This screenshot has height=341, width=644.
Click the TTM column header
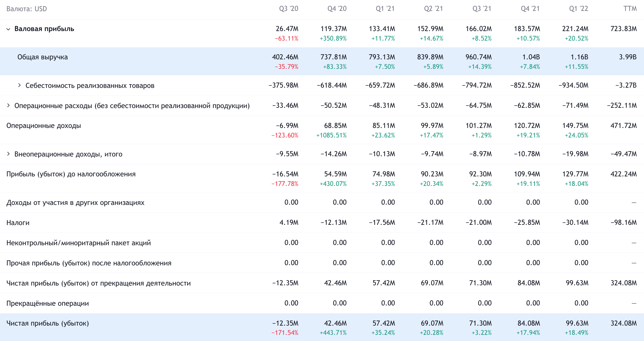[x=630, y=9]
